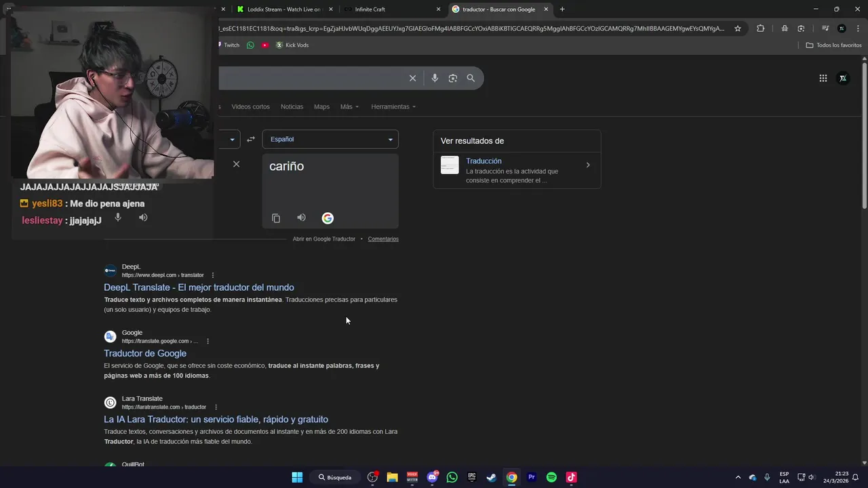Viewport: 868px width, 488px height.
Task: Open the Windows Start menu
Action: tap(297, 477)
